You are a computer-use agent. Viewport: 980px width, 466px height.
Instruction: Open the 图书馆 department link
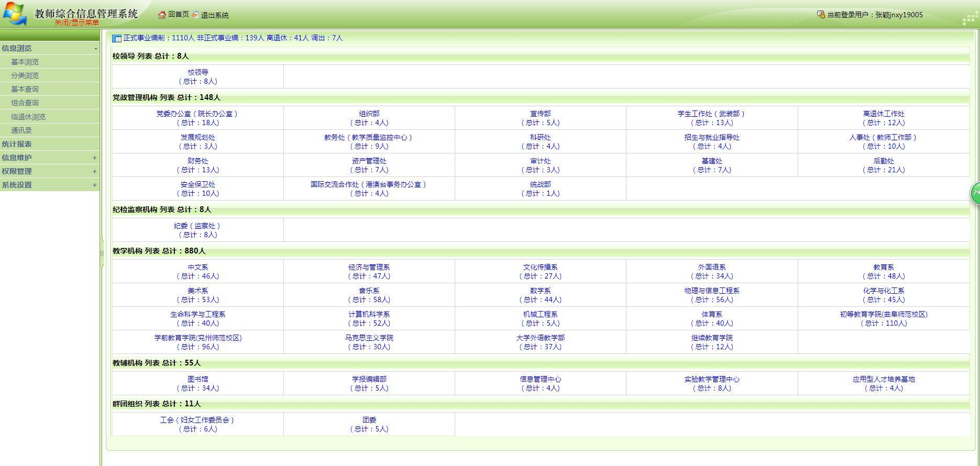197,379
